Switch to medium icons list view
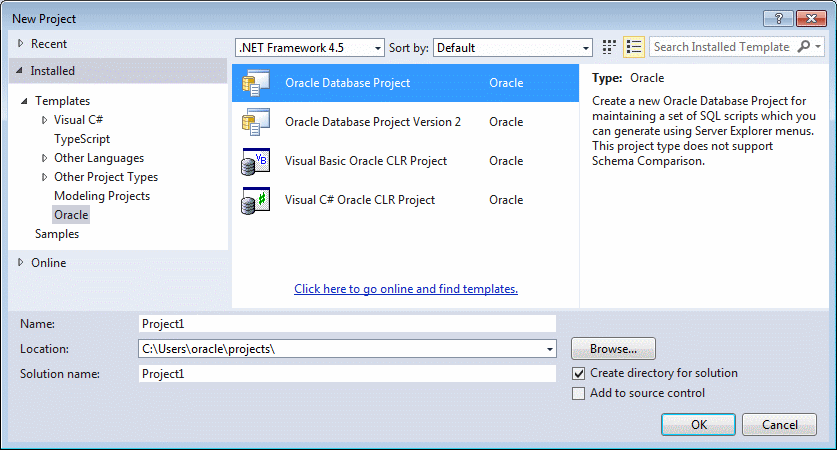 point(634,47)
